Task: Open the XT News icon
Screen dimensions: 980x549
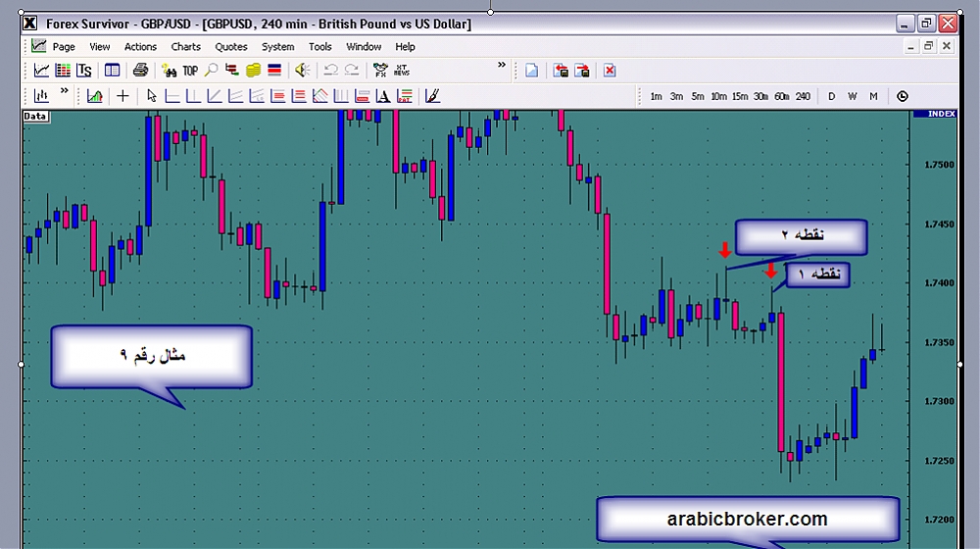Action: (402, 70)
